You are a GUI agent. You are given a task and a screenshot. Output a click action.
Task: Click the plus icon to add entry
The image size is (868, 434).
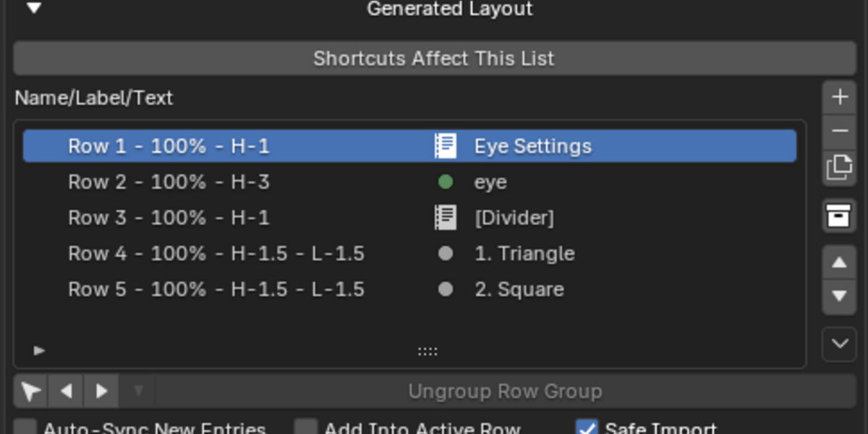(x=839, y=97)
